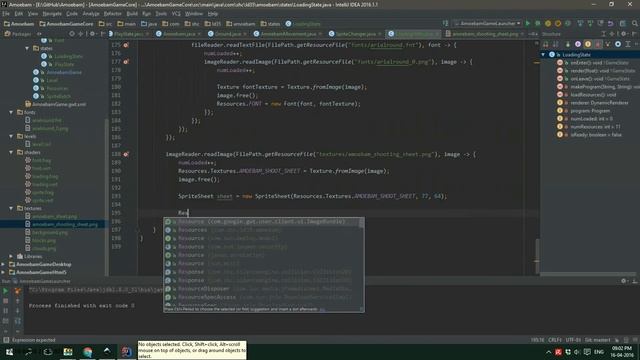
Task: Open Structure panel settings gear
Action: (x=623, y=34)
